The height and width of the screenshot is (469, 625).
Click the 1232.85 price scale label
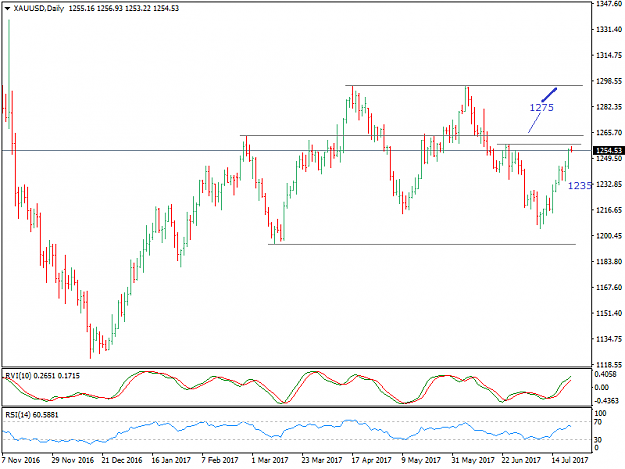[x=609, y=184]
